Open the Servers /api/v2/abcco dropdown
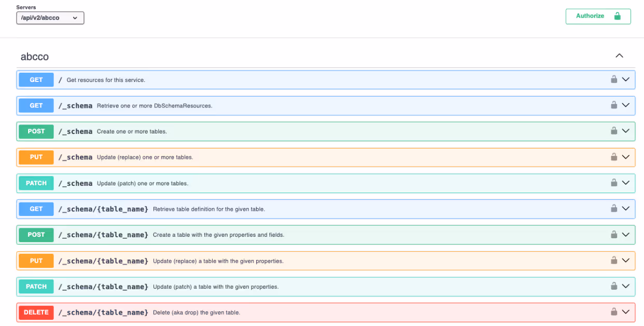The width and height of the screenshot is (644, 326). 50,18
